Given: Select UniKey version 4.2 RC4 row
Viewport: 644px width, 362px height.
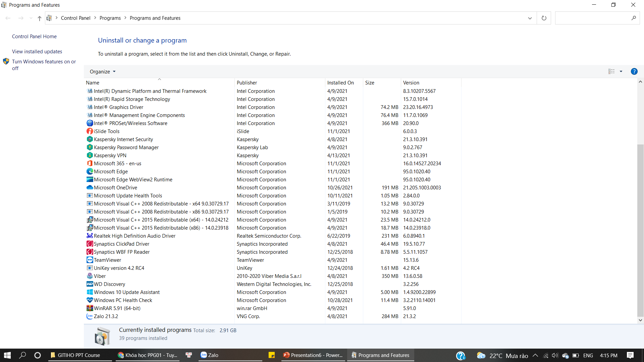Looking at the screenshot, I should click(x=273, y=268).
